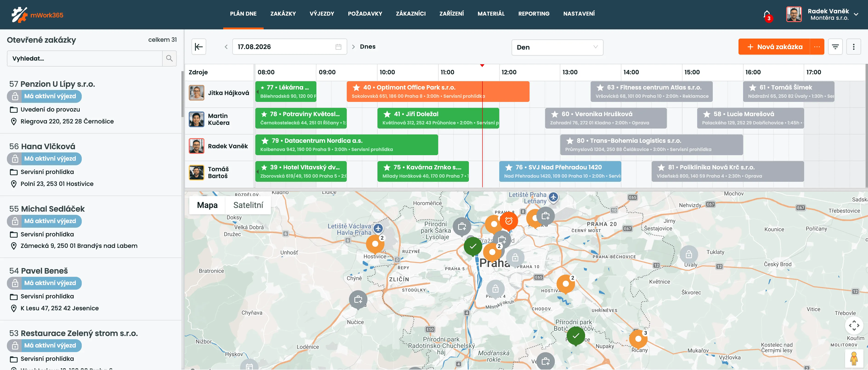Open the PLÁN DNE tab
Screen dimensions: 868x370
(243, 14)
